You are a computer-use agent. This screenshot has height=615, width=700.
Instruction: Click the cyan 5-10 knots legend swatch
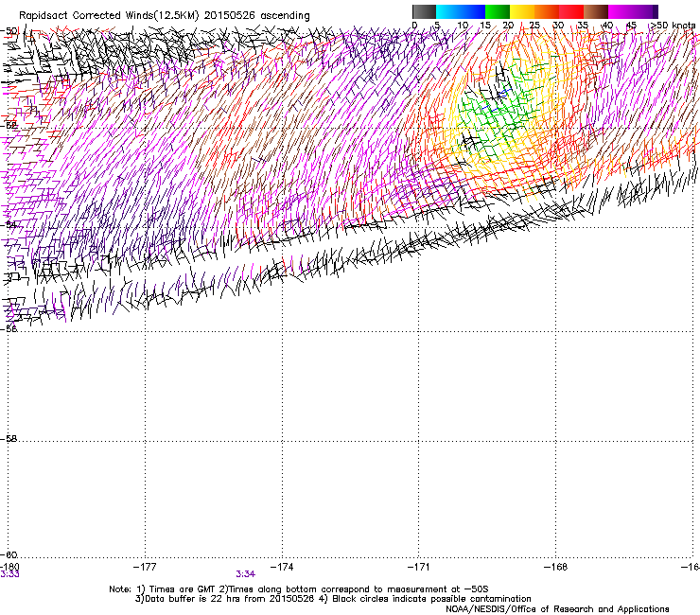(448, 11)
